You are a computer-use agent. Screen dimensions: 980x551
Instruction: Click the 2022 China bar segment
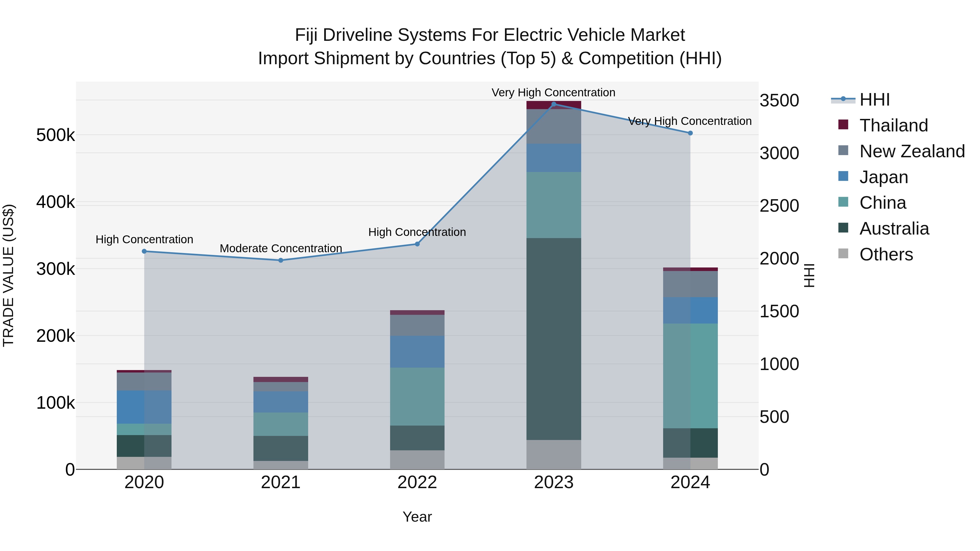point(417,397)
